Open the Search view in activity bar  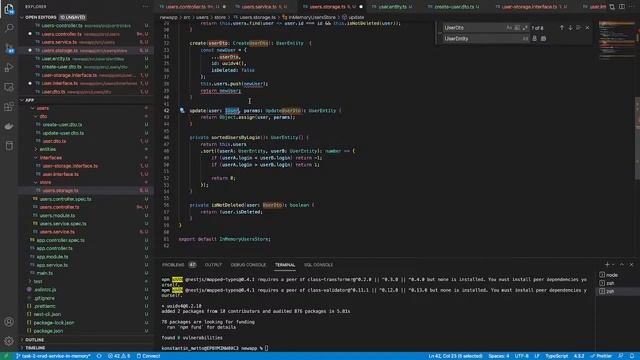tap(9, 28)
